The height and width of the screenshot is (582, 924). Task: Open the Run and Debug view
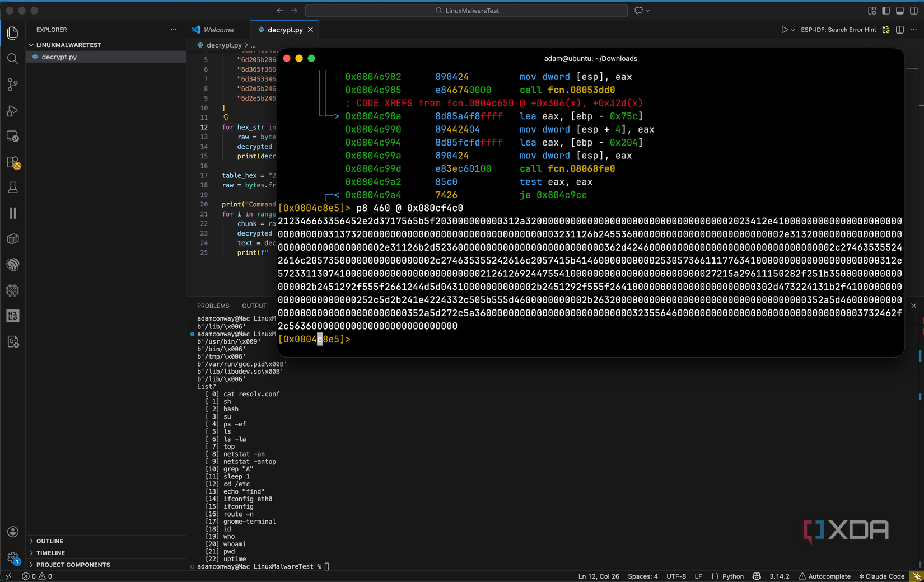coord(12,111)
